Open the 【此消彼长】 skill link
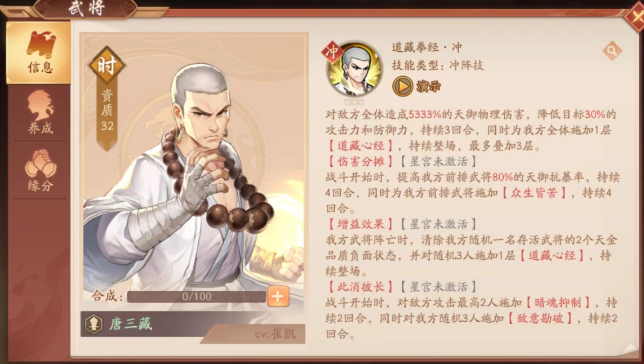The height and width of the screenshot is (364, 644). click(x=360, y=287)
